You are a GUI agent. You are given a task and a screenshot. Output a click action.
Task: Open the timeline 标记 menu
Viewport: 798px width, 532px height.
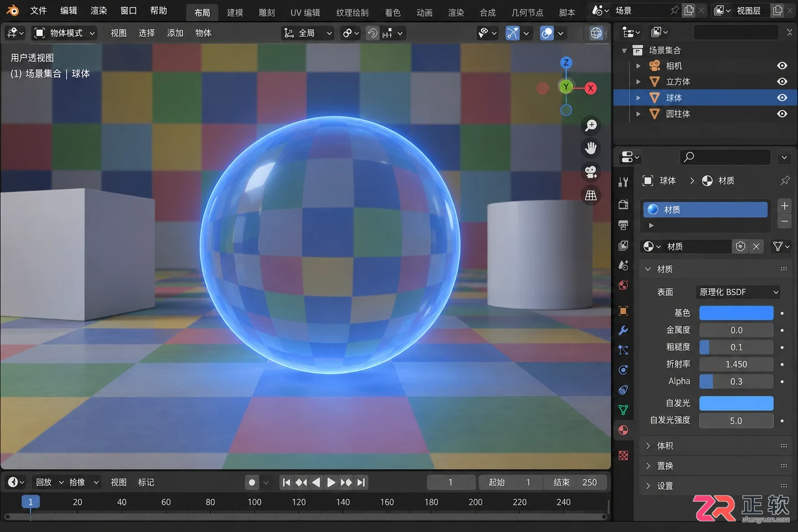[x=146, y=482]
